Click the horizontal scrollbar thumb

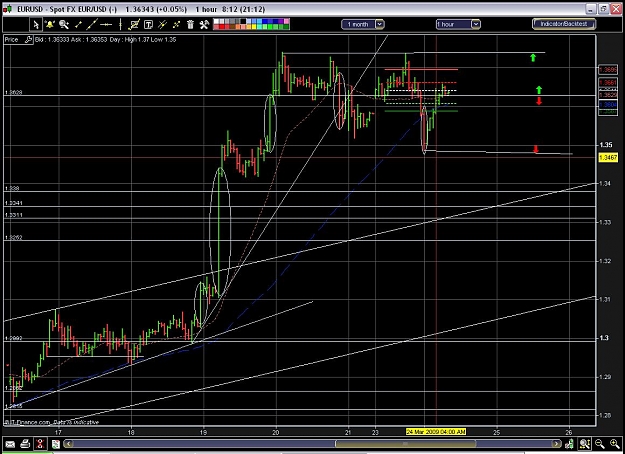[x=405, y=444]
